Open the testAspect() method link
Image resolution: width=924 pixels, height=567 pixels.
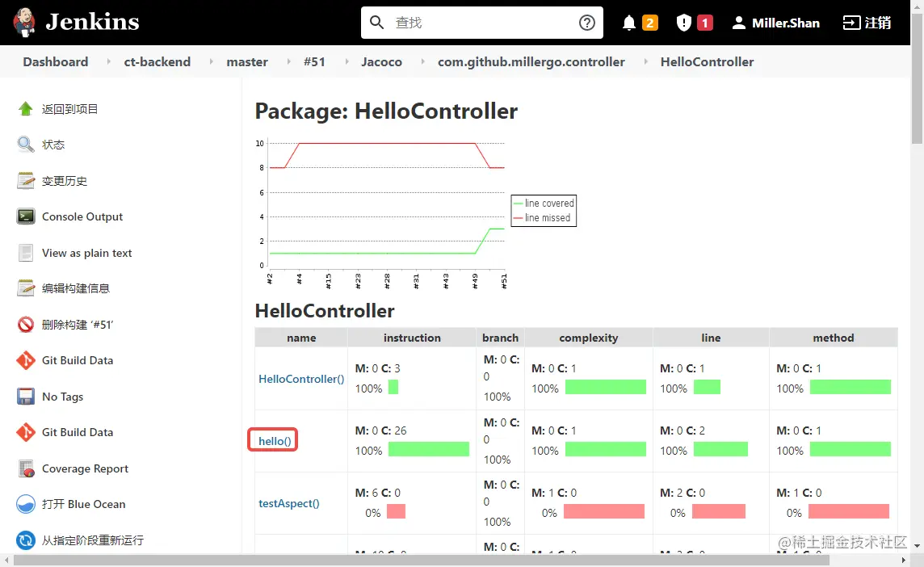tap(289, 503)
